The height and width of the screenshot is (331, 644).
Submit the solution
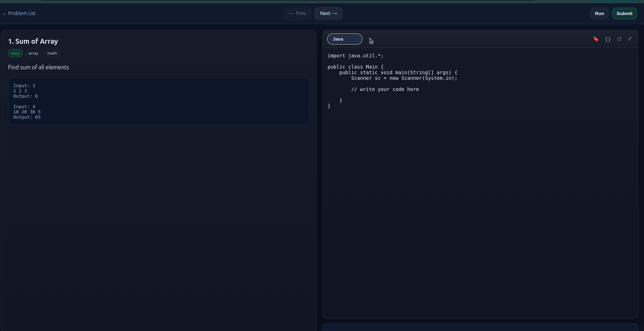pos(624,13)
